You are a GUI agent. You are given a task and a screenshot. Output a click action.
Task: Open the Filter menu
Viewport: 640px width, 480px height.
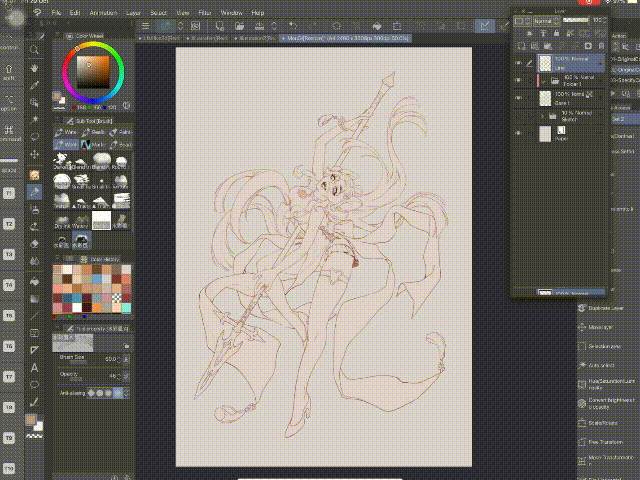[205, 12]
